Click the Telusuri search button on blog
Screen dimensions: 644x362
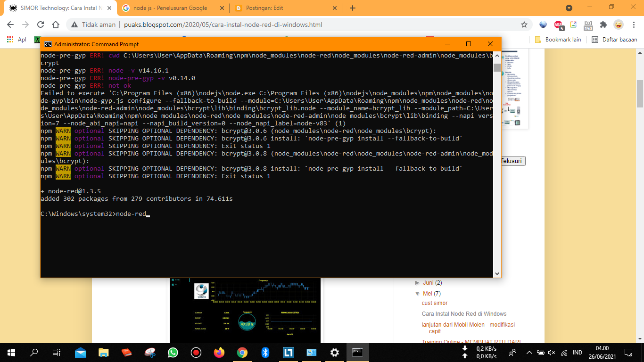513,161
